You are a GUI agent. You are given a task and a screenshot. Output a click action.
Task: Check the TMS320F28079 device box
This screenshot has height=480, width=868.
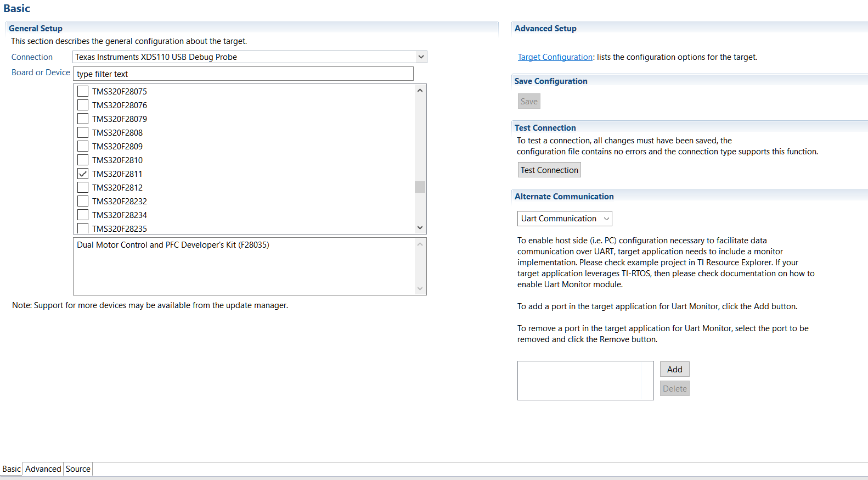pos(83,119)
